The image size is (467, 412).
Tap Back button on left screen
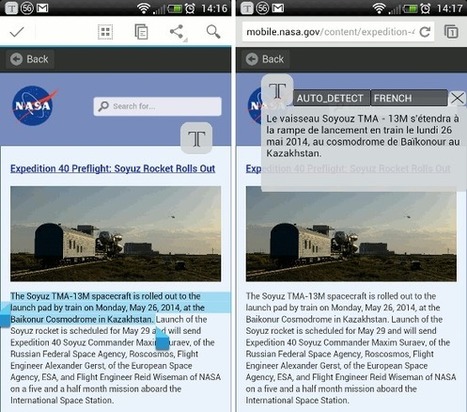click(30, 59)
